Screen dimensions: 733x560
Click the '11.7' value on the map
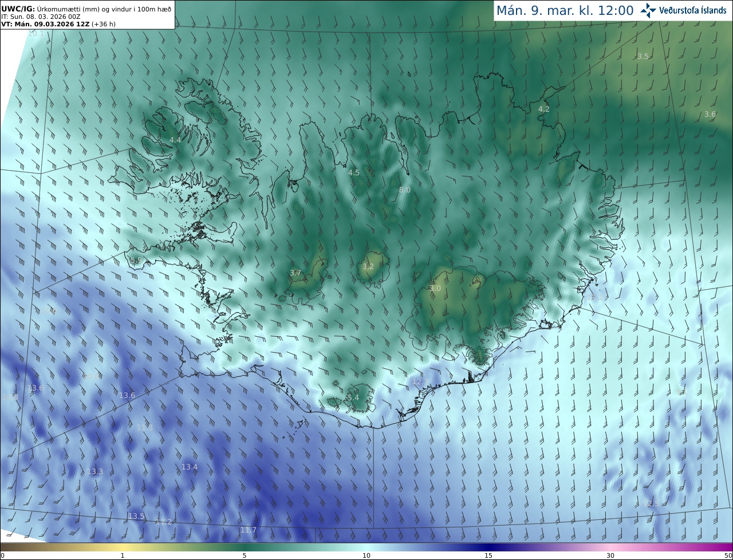(249, 530)
